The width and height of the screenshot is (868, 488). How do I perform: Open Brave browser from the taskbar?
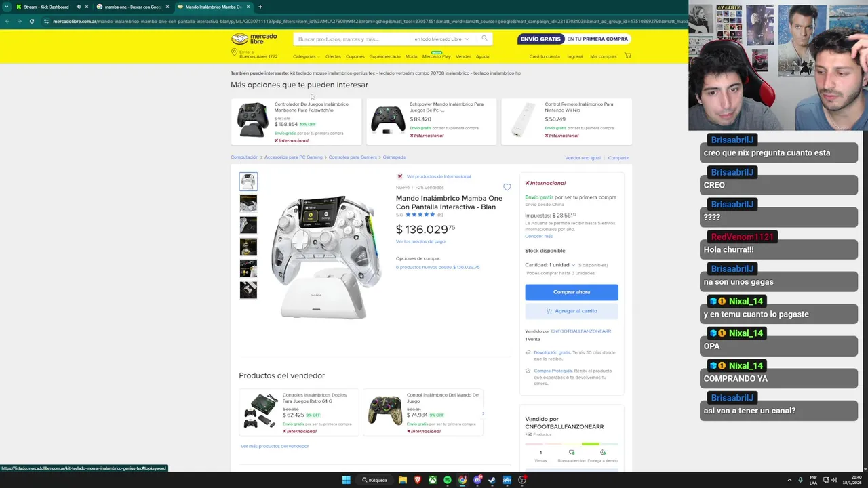tap(418, 480)
